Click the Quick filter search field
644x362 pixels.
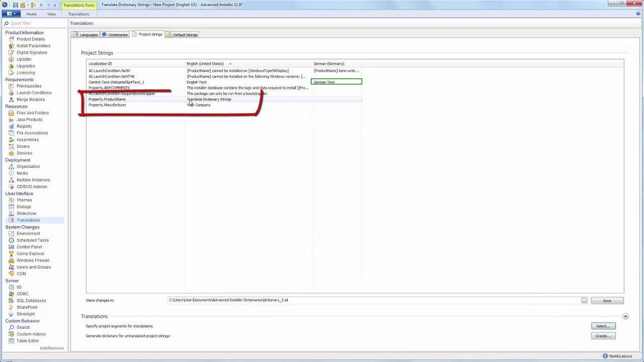[33, 24]
